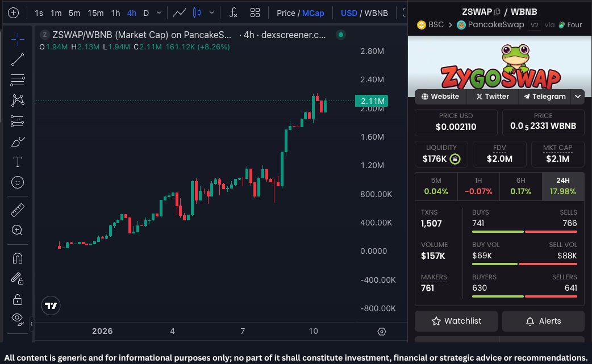Image resolution: width=592 pixels, height=364 pixels.
Task: Switch to the 5m timeframe
Action: coord(74,13)
